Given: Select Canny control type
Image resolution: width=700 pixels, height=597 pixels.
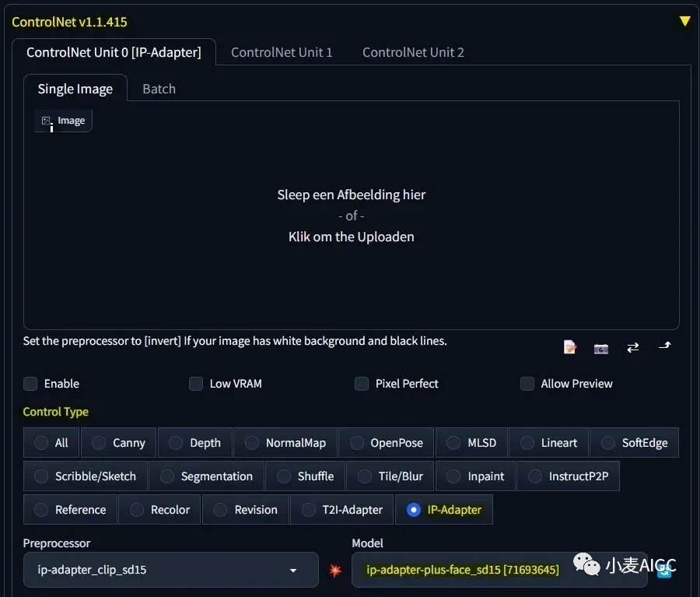Looking at the screenshot, I should (119, 442).
